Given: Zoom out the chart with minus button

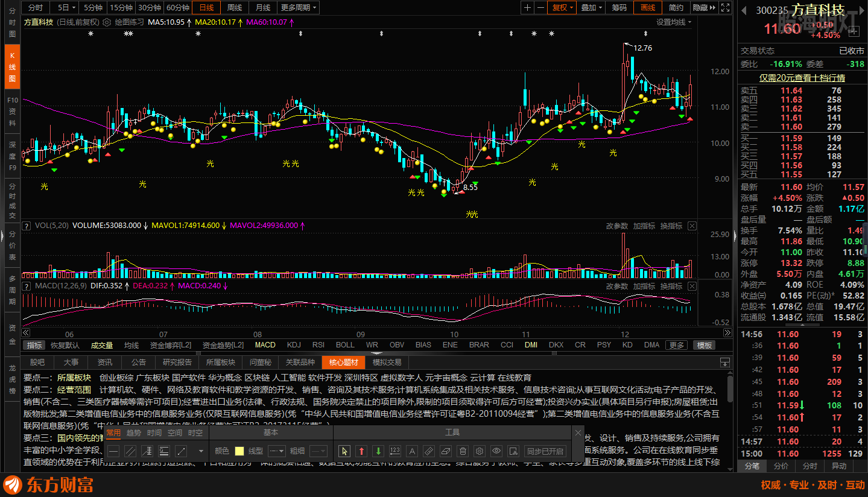Looking at the screenshot, I should coord(540,7).
